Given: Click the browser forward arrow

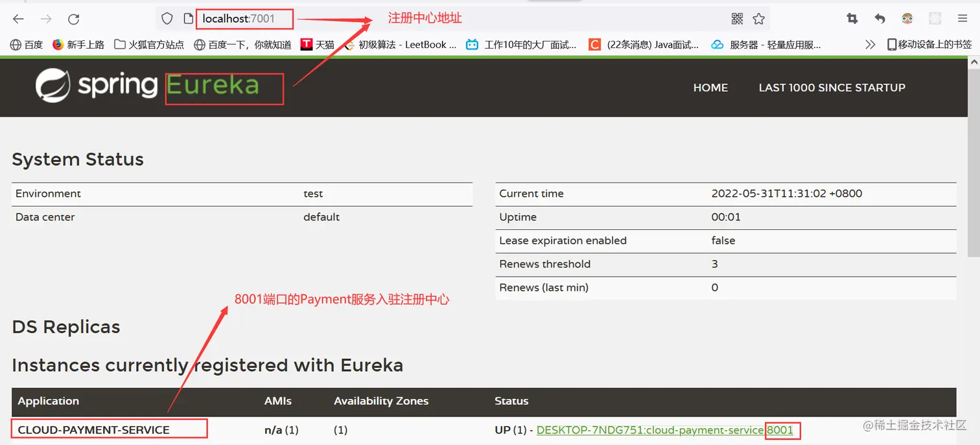Looking at the screenshot, I should coord(46,19).
